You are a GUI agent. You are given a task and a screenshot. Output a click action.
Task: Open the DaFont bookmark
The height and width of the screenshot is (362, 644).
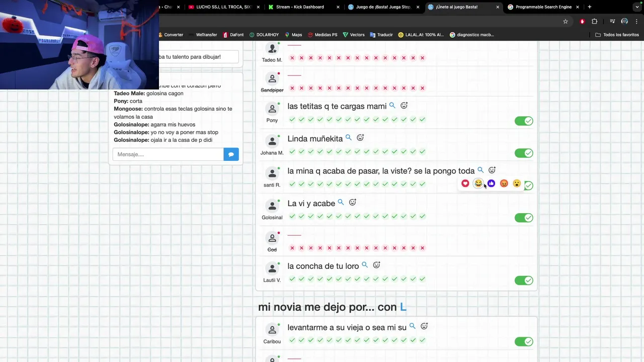tap(233, 35)
